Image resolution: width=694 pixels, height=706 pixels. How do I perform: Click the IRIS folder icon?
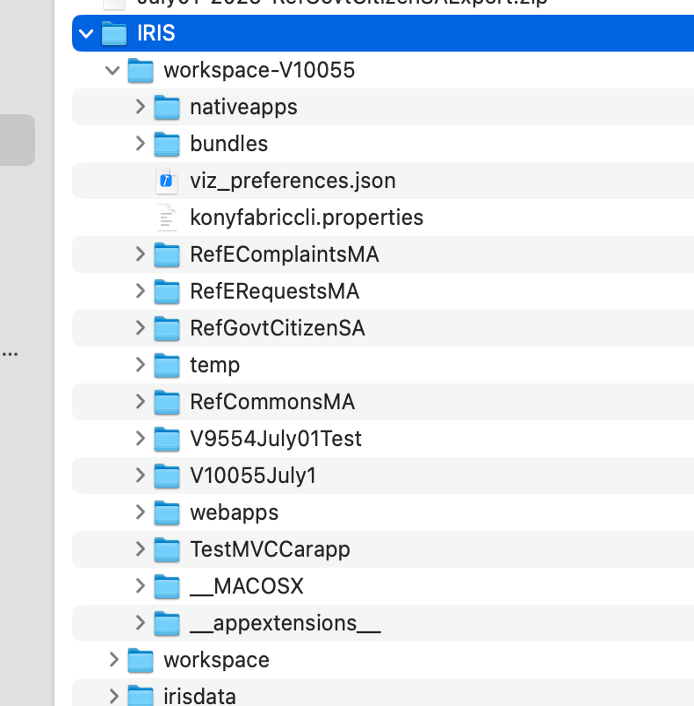point(114,33)
